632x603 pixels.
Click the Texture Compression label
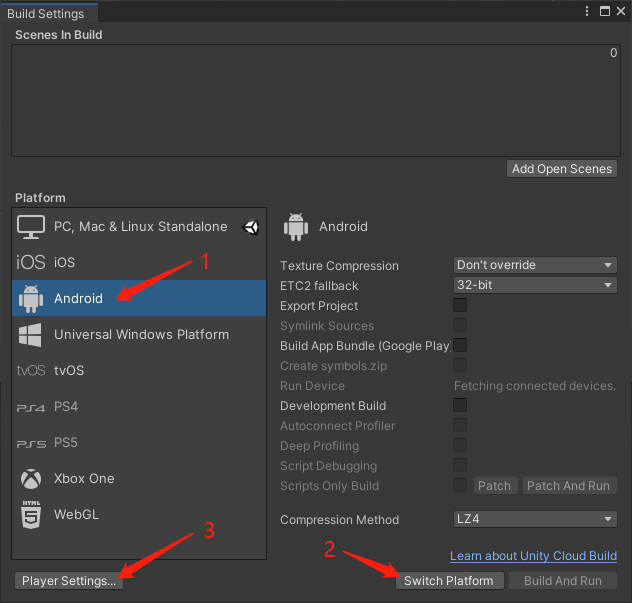point(339,266)
